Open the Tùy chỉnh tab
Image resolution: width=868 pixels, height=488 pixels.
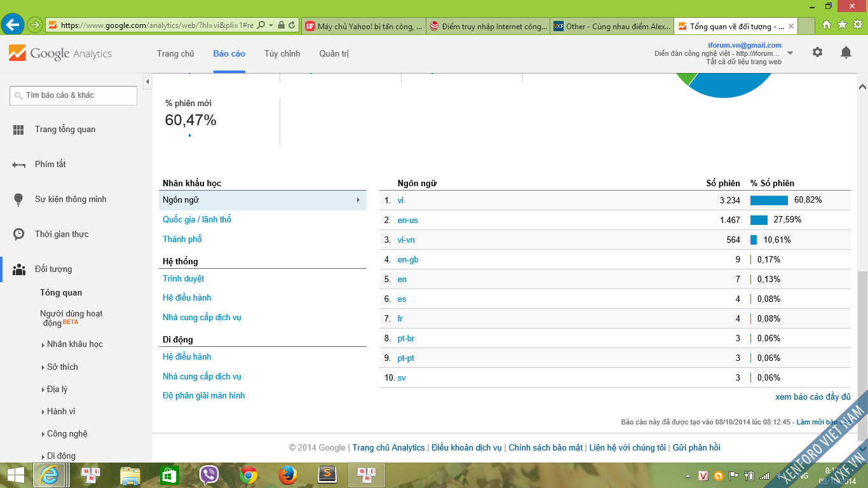282,53
